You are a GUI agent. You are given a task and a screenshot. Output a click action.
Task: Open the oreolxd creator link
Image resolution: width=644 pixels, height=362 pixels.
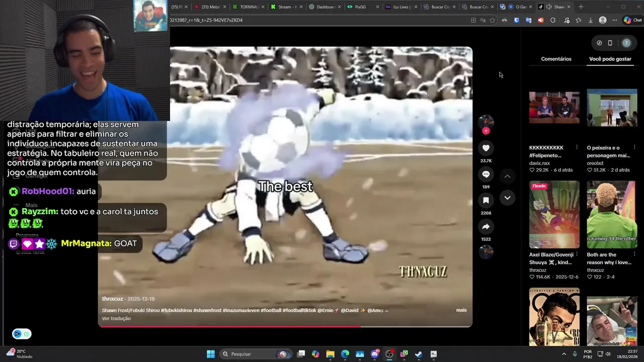pyautogui.click(x=595, y=163)
